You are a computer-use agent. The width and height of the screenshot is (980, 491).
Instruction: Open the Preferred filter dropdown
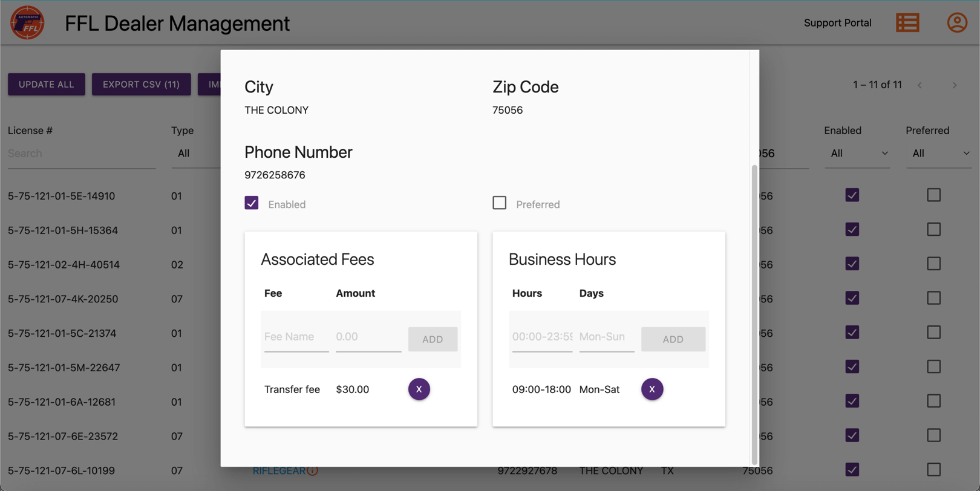tap(939, 154)
